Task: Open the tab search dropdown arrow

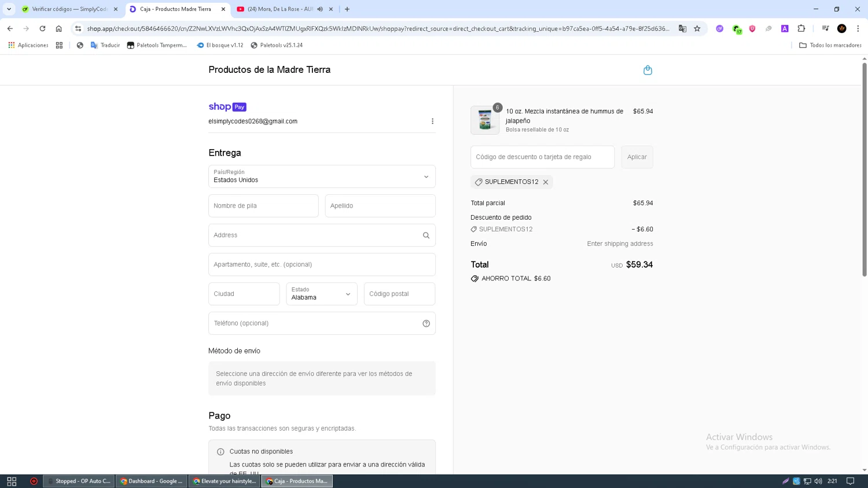Action: [9, 9]
